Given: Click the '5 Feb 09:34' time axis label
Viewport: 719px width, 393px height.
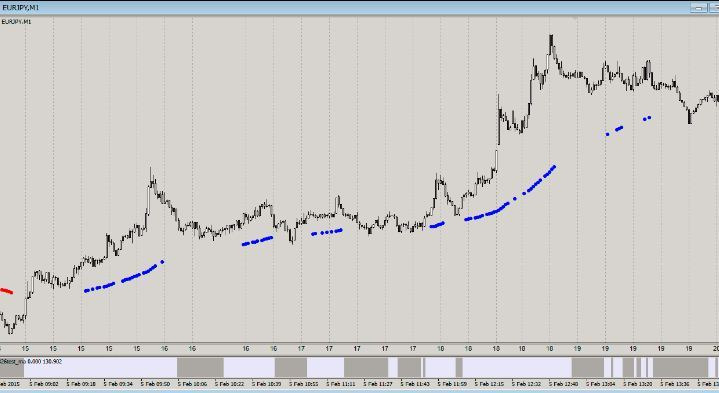Looking at the screenshot, I should [119, 383].
